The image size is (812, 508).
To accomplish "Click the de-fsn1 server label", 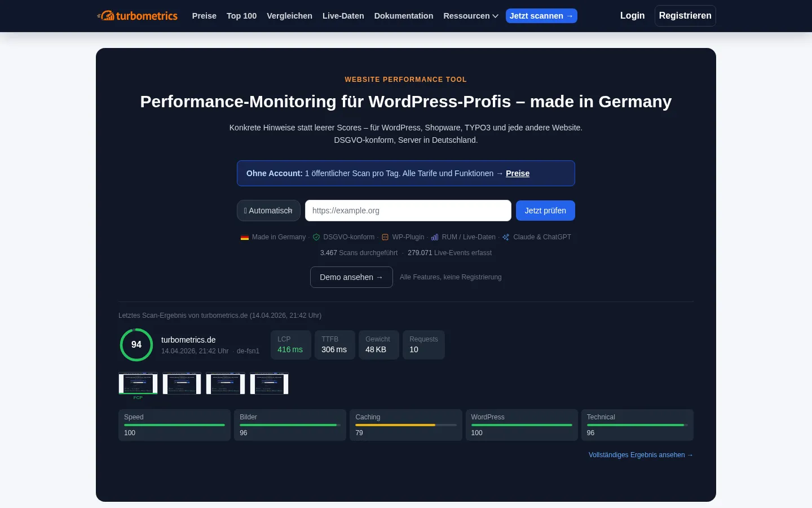I will (x=248, y=351).
